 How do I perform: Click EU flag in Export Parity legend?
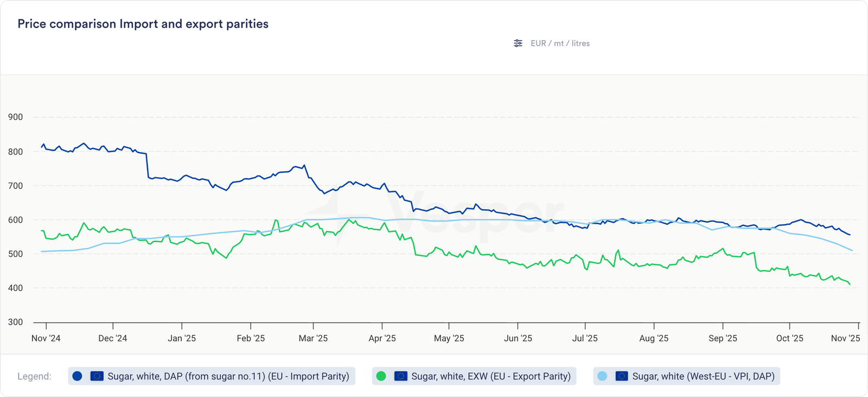click(400, 376)
